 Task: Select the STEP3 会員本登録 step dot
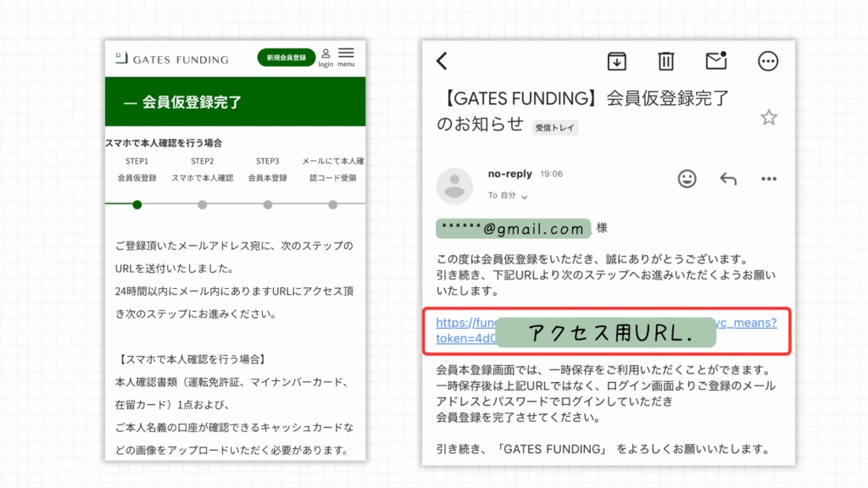point(267,205)
